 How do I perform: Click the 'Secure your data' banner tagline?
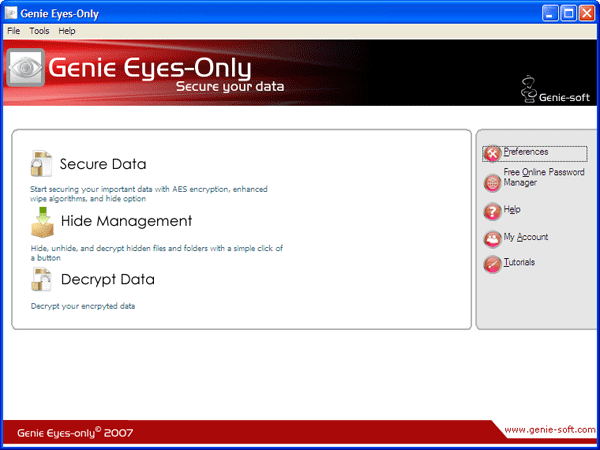230,86
